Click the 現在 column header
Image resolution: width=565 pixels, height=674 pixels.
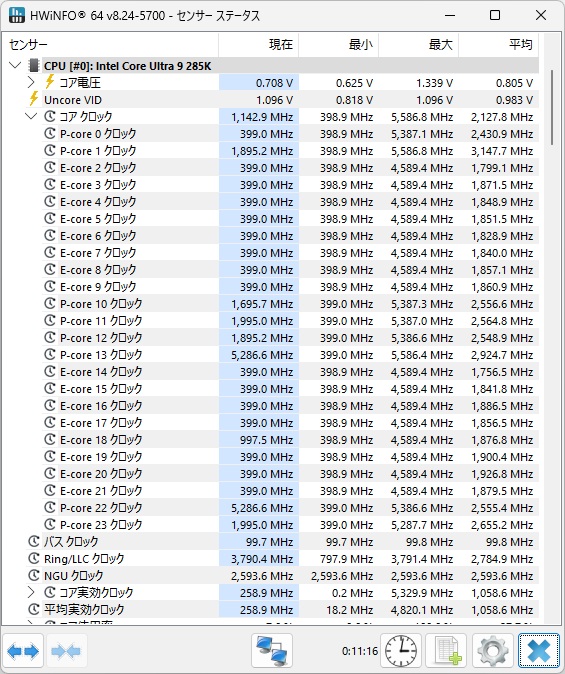coord(259,45)
